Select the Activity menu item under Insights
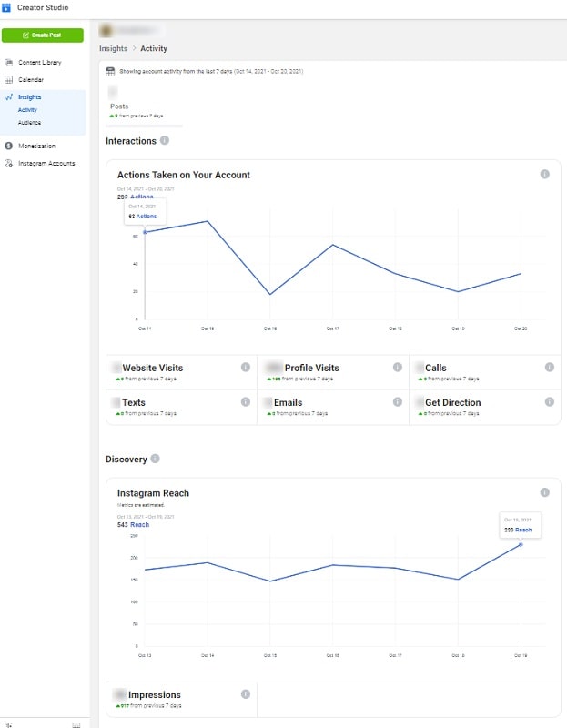This screenshot has height=728, width=567. pyautogui.click(x=30, y=108)
